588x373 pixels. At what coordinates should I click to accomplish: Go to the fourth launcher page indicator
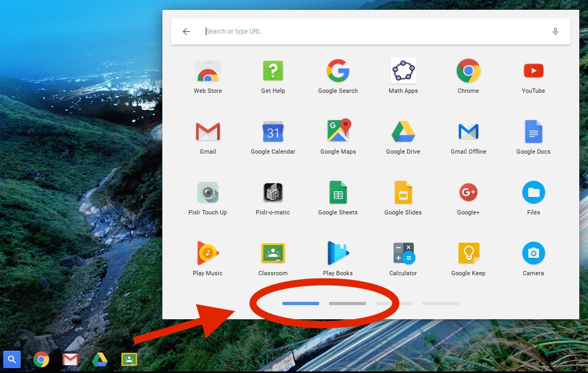point(441,304)
